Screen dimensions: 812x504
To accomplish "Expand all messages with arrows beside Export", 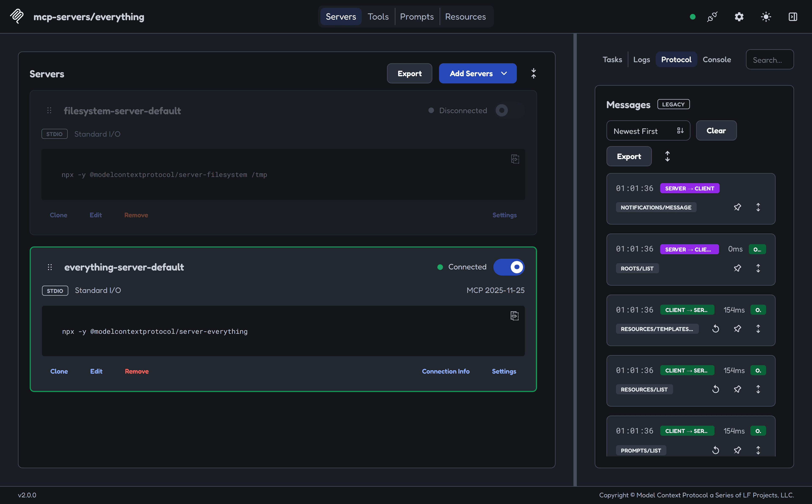I will point(667,156).
